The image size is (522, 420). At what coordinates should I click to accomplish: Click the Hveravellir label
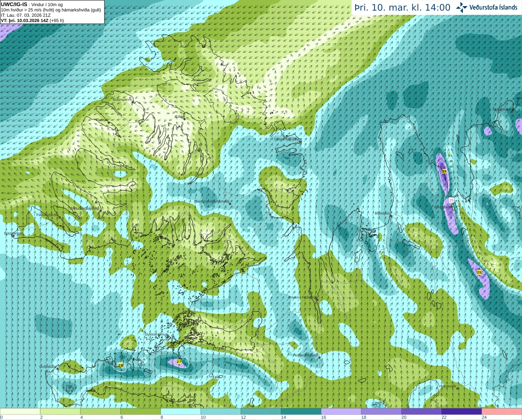(448, 386)
